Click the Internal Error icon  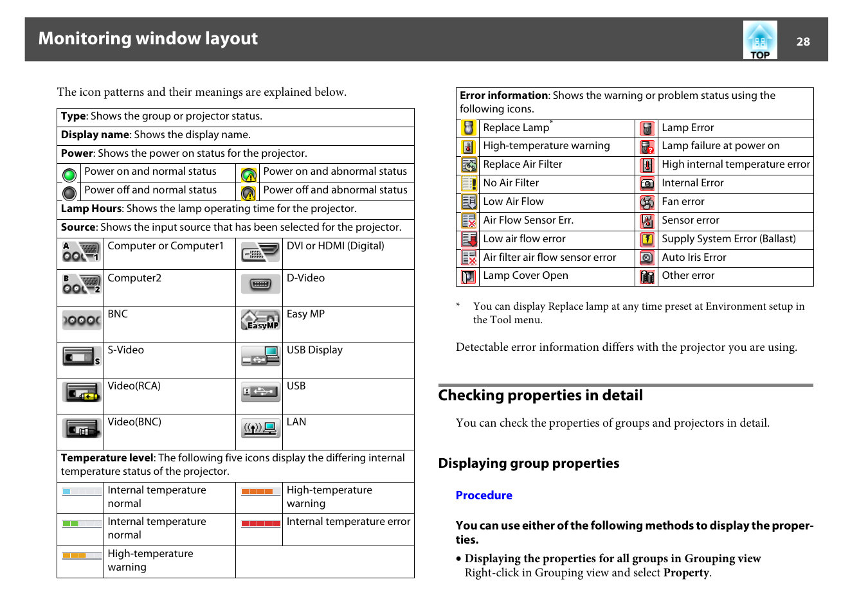pos(647,184)
